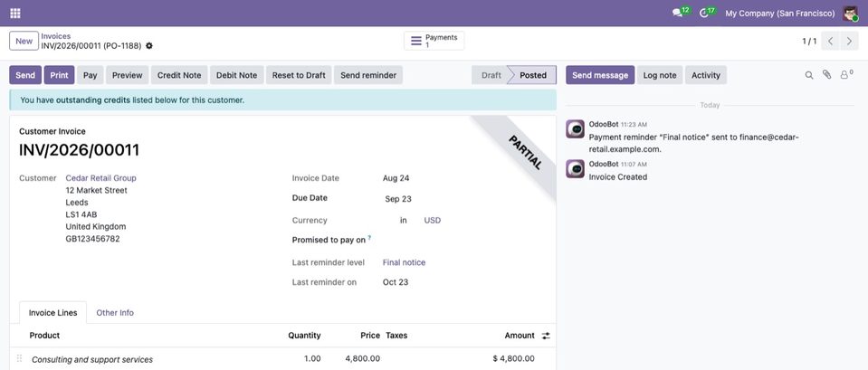868x370 pixels.
Task: Select the Draft status stage
Action: (x=491, y=75)
